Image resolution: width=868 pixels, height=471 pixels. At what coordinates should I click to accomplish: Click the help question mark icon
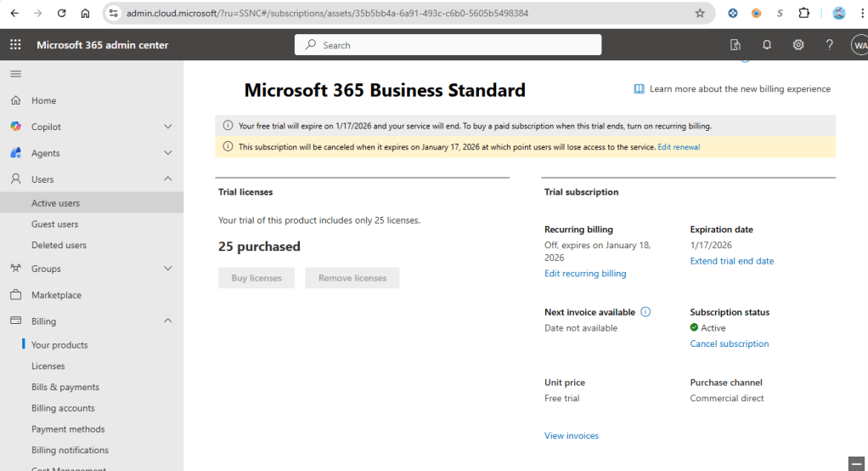click(829, 45)
